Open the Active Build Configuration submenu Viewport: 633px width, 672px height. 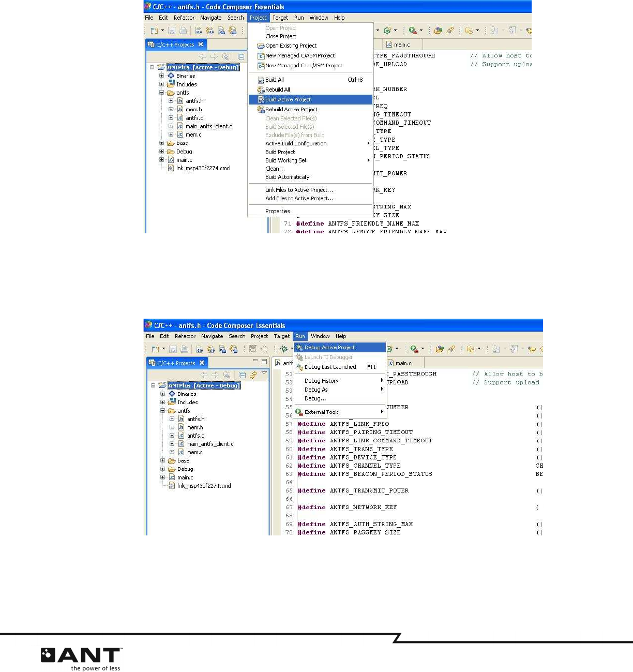tap(310, 143)
